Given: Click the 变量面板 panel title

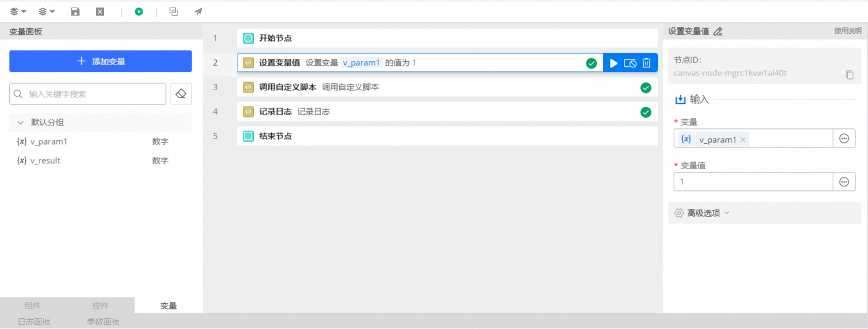Looking at the screenshot, I should coord(26,32).
